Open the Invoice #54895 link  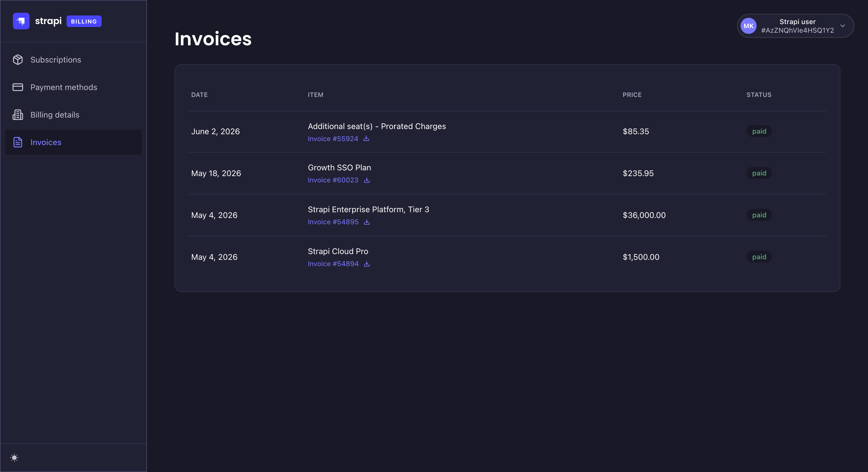pyautogui.click(x=333, y=222)
